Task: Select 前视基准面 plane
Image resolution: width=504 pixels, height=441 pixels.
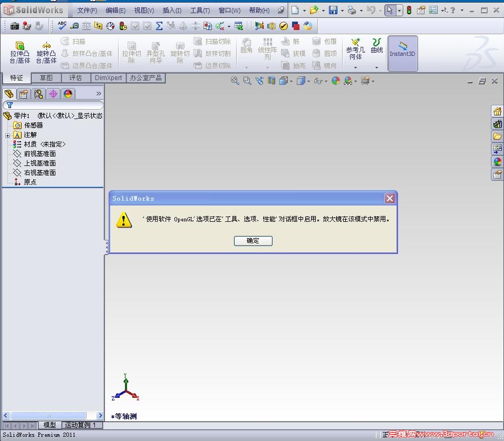Action: point(40,154)
